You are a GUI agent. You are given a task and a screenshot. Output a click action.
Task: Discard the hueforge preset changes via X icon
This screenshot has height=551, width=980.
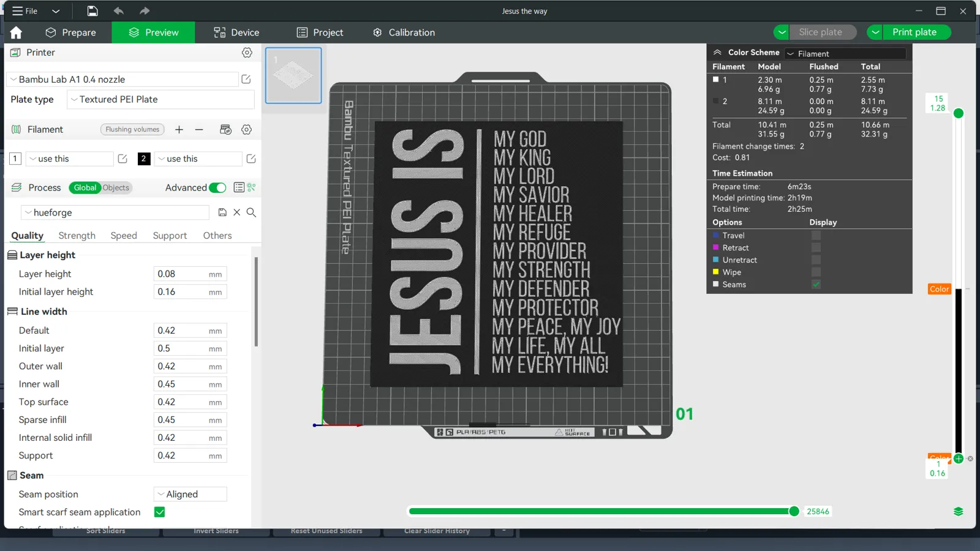point(237,212)
